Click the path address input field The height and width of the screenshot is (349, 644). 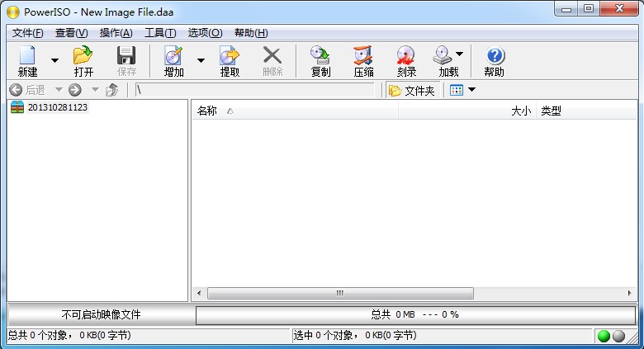(x=254, y=89)
